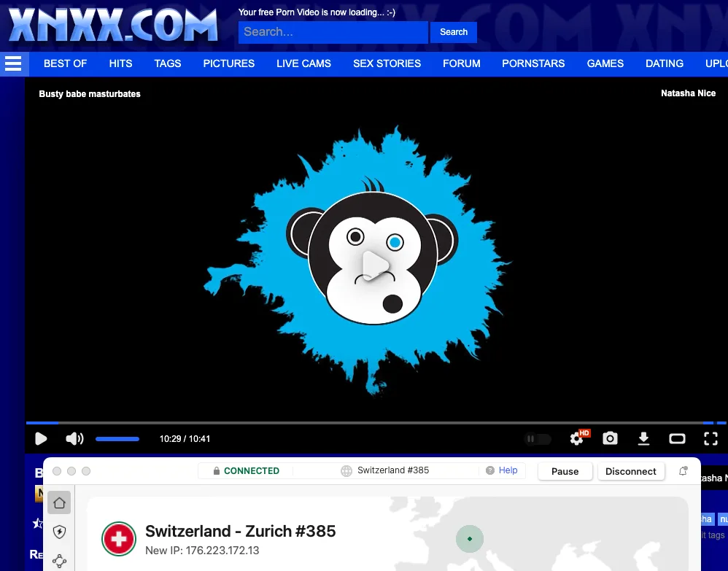Image resolution: width=728 pixels, height=571 pixels.
Task: Open PICTURES section
Action: (229, 63)
